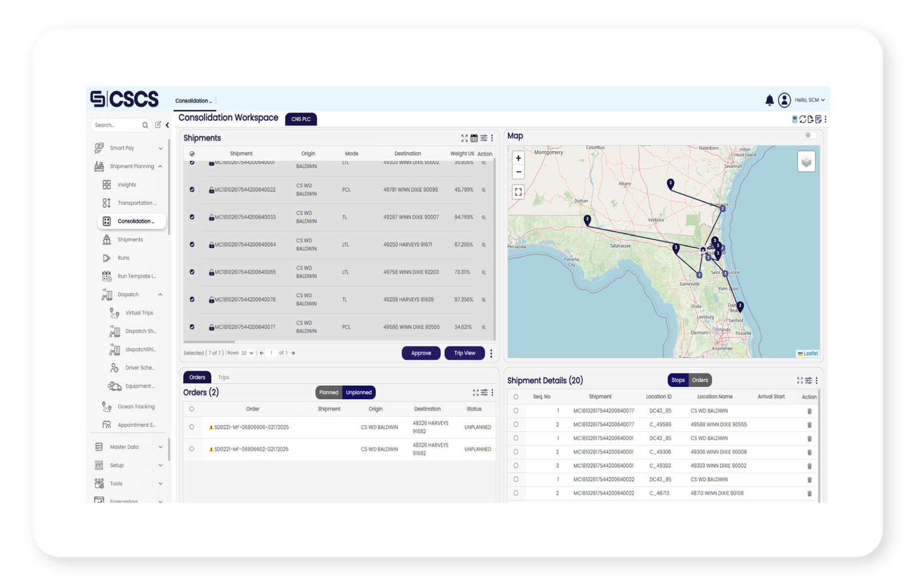
Task: Open the export document icon in the header
Action: [811, 119]
